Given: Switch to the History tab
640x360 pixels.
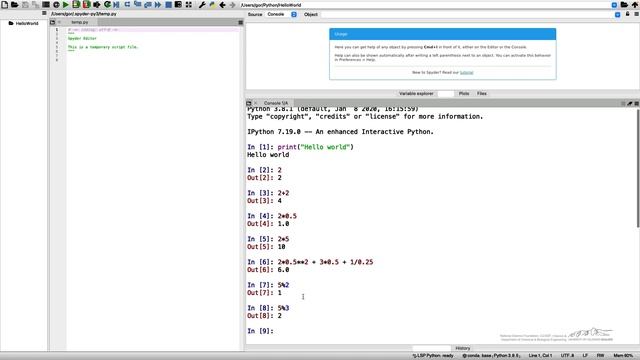Looking at the screenshot, I should (462, 348).
